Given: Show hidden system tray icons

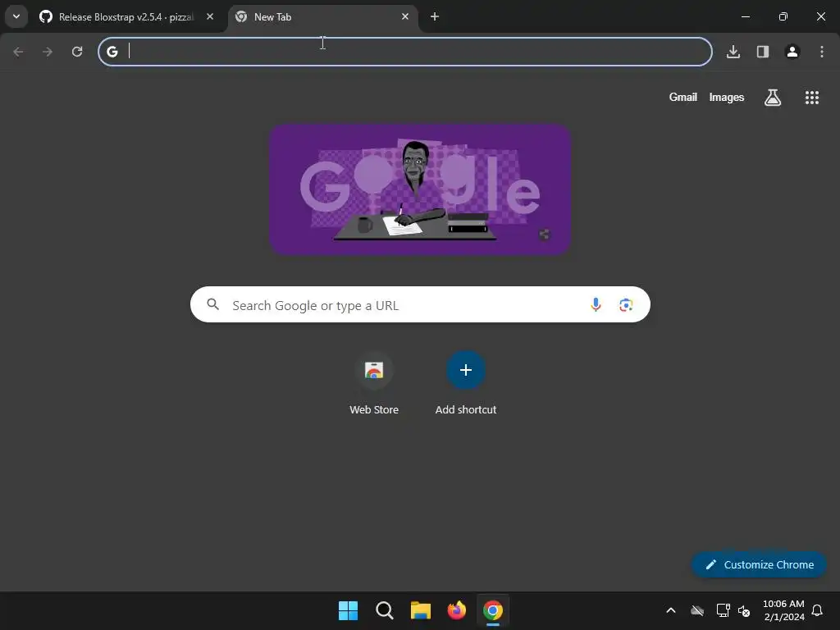Looking at the screenshot, I should tap(671, 610).
